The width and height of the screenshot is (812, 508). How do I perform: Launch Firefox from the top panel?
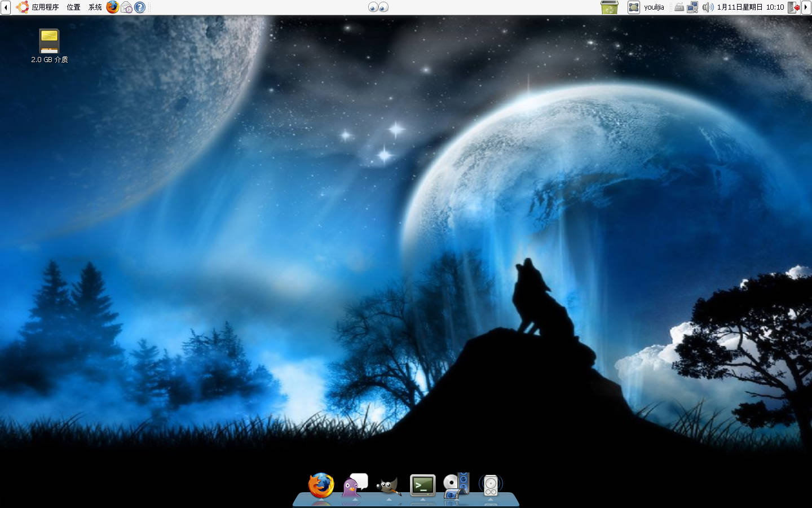tap(113, 7)
